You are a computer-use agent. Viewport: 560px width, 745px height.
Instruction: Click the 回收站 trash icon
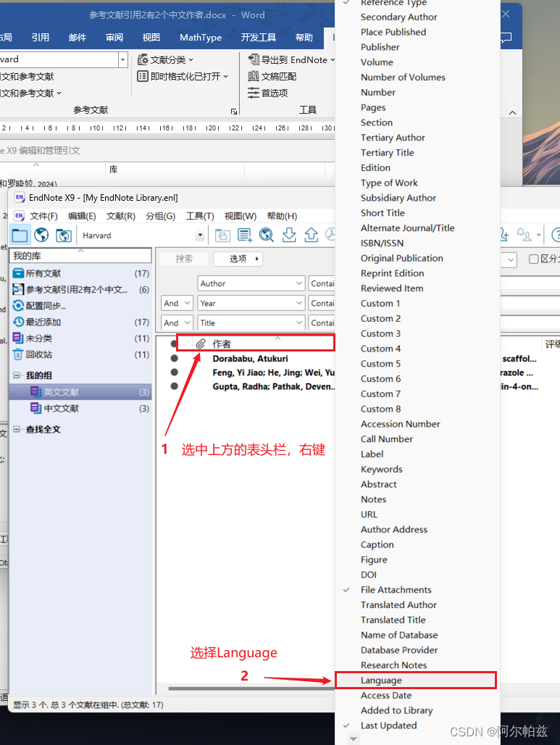click(x=18, y=354)
